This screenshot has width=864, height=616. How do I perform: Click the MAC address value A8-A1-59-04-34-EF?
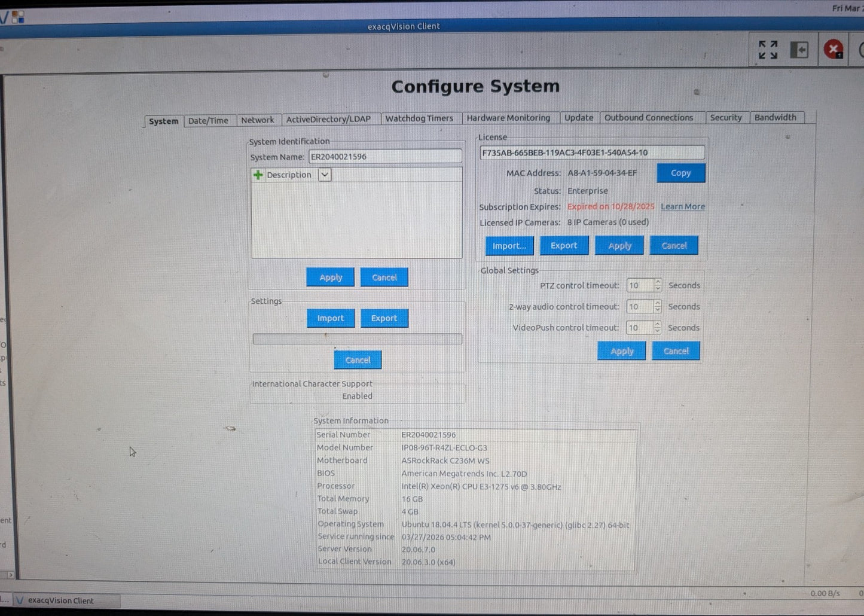(x=602, y=173)
